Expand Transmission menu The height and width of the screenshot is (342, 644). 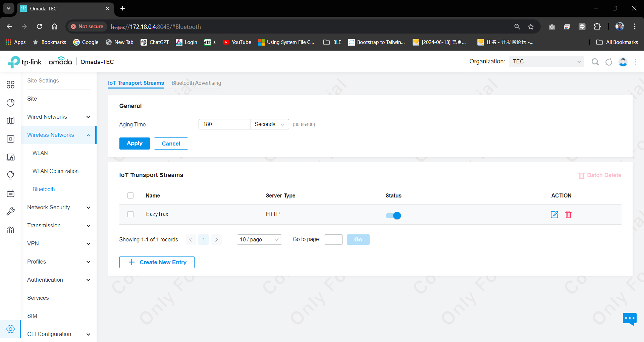[59, 225]
